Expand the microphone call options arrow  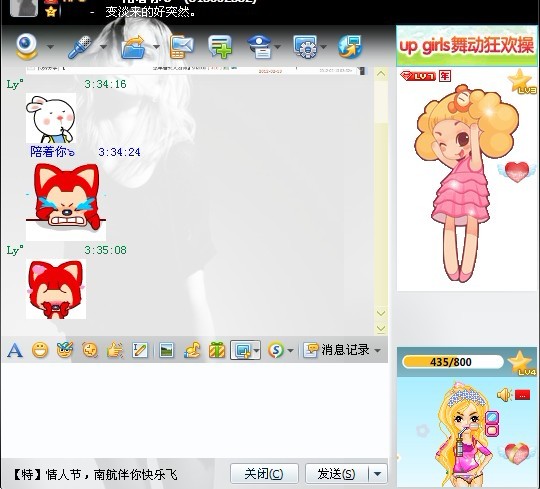103,46
